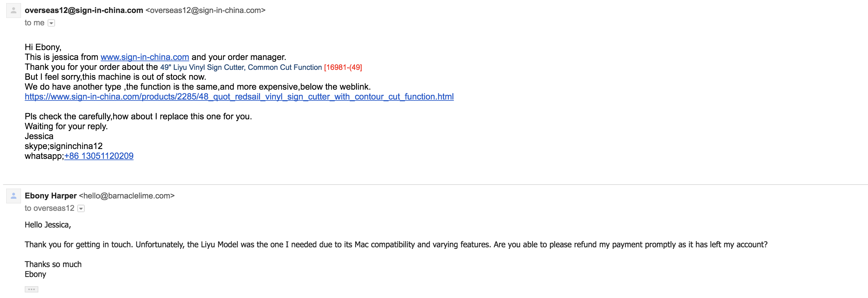This screenshot has height=298, width=868.
Task: Open the redsail vinyl sign cutter product link
Action: [x=239, y=97]
